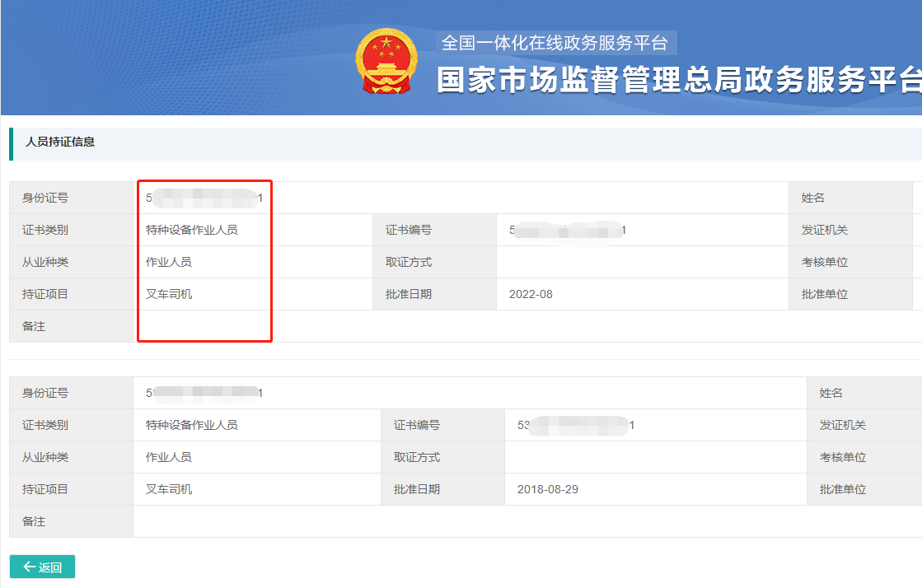Click the 返回 back button
This screenshot has width=922, height=588.
tap(42, 567)
